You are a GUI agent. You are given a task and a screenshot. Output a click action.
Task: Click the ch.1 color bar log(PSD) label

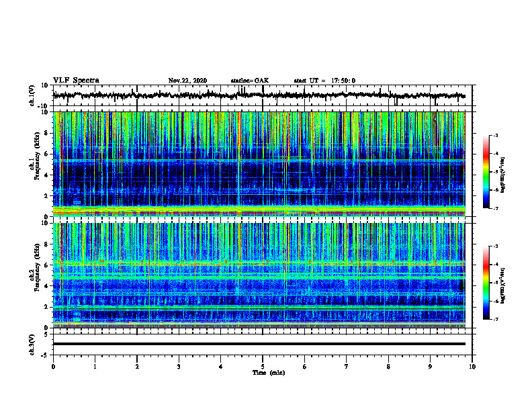(502, 175)
